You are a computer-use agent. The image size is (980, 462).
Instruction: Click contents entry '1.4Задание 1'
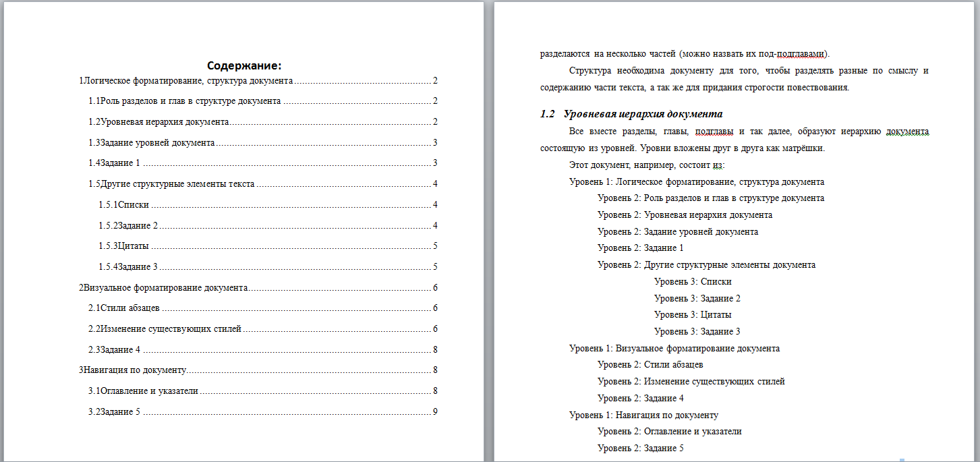264,163
